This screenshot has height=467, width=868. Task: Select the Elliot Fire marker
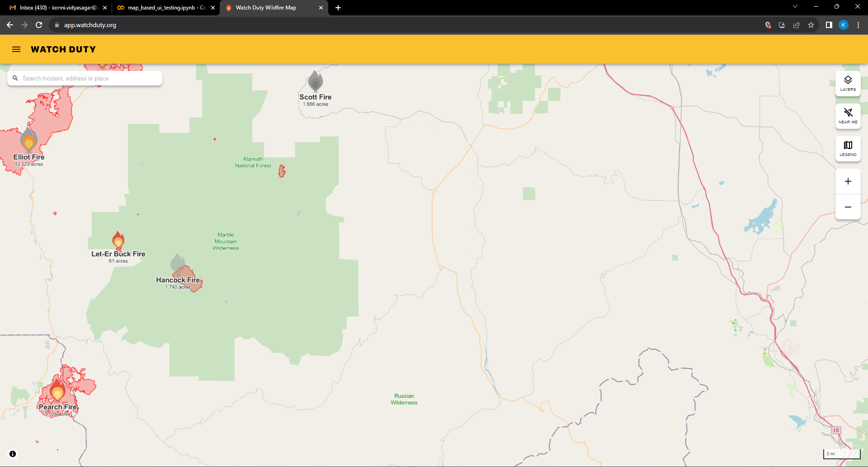28,140
